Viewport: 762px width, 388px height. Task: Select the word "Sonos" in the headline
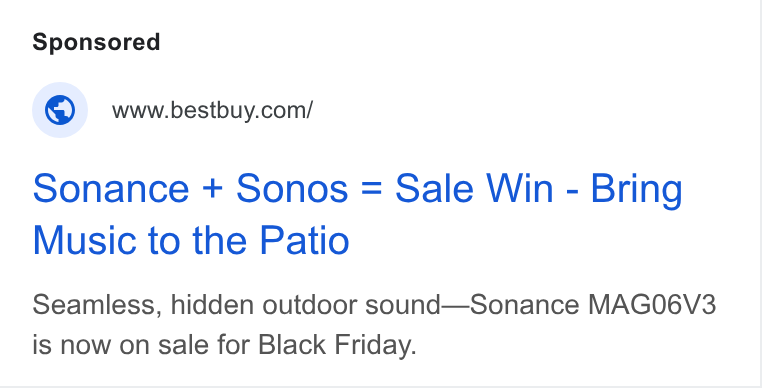[x=292, y=189]
